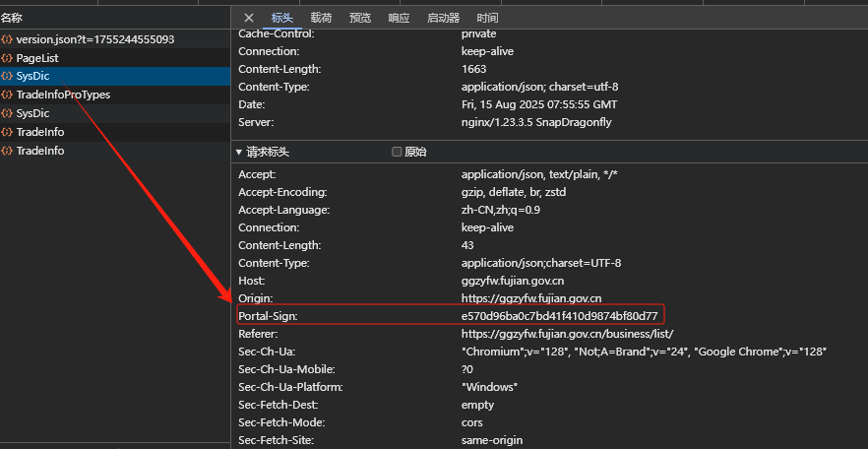The height and width of the screenshot is (449, 868).
Task: Select the TradeInfoProTypes request
Action: pos(115,95)
